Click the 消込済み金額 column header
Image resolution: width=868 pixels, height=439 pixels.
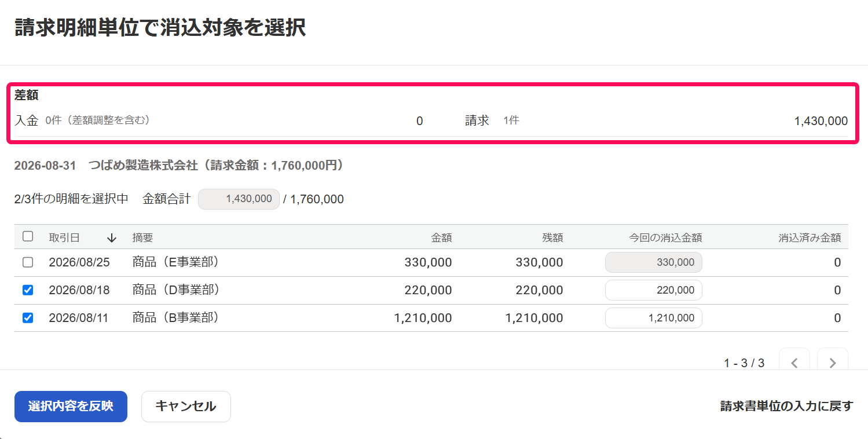coord(810,238)
